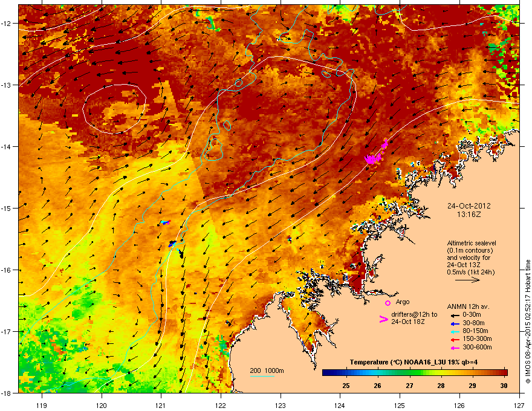Click the vertical IMOS copyright timestamp text
532x411 pixels.
(x=528, y=322)
